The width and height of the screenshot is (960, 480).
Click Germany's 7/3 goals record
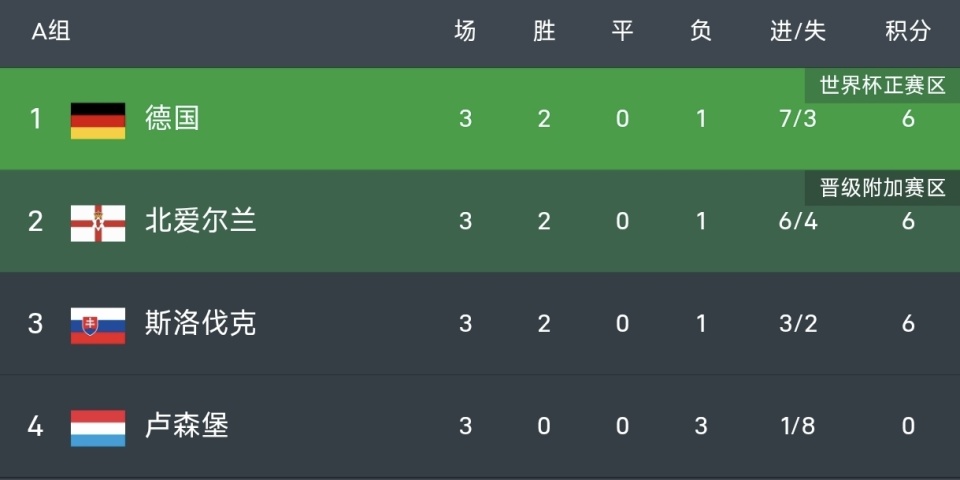(x=797, y=120)
